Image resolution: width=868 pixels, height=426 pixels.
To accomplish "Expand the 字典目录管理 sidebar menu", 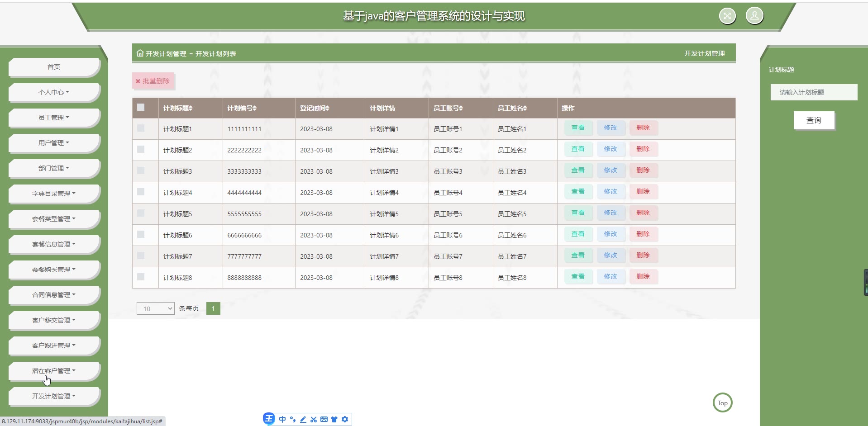I will (54, 194).
